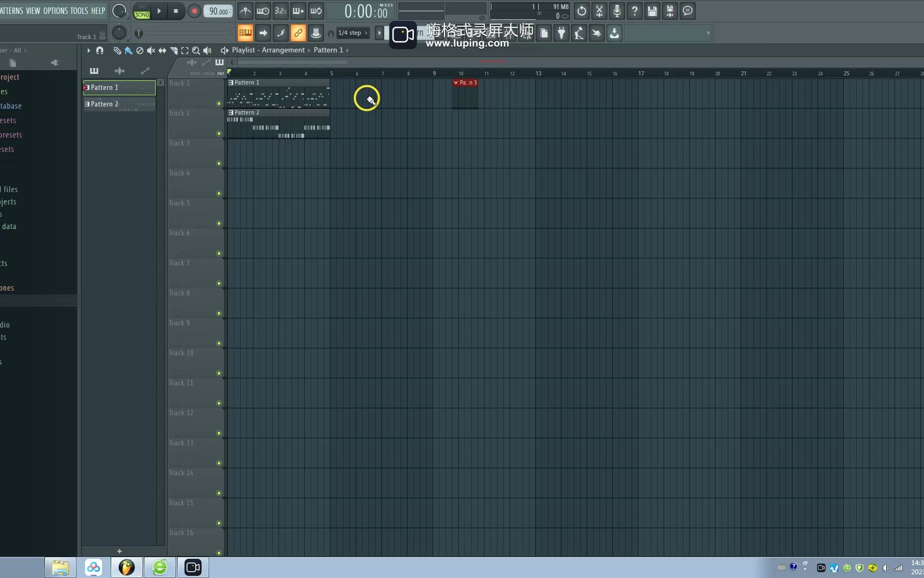
Task: Click the touch controller hand icon
Action: pos(597,33)
